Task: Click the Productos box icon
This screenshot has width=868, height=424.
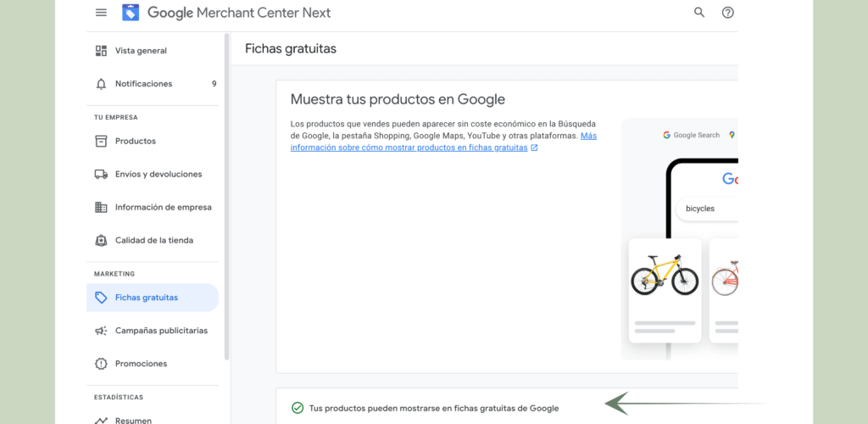Action: [101, 141]
